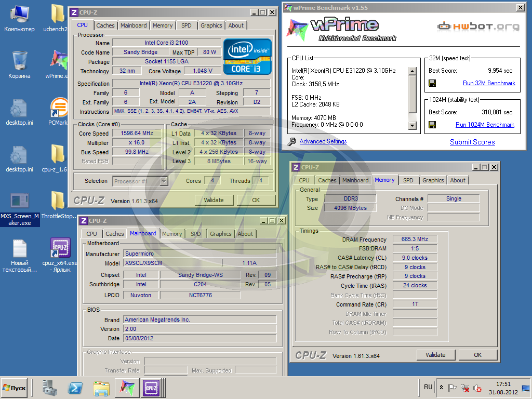This screenshot has width=532, height=399.
Task: Switch to Caches tab in CPU window
Action: point(105,25)
